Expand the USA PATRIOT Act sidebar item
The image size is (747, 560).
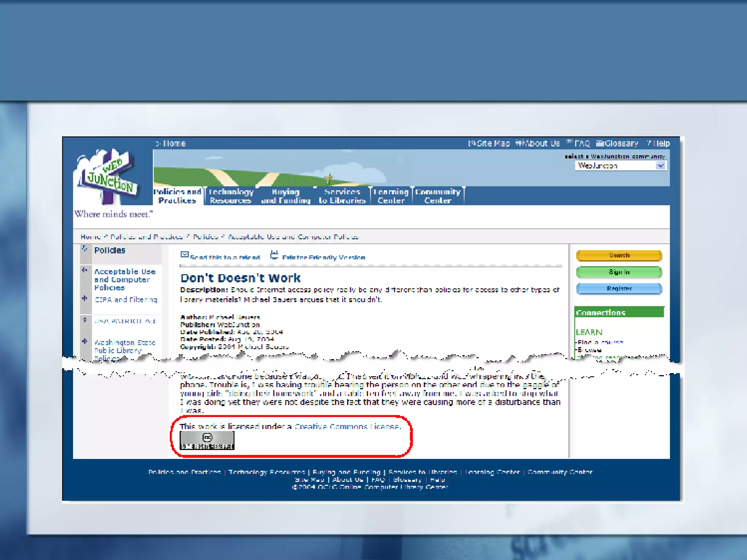[x=85, y=320]
